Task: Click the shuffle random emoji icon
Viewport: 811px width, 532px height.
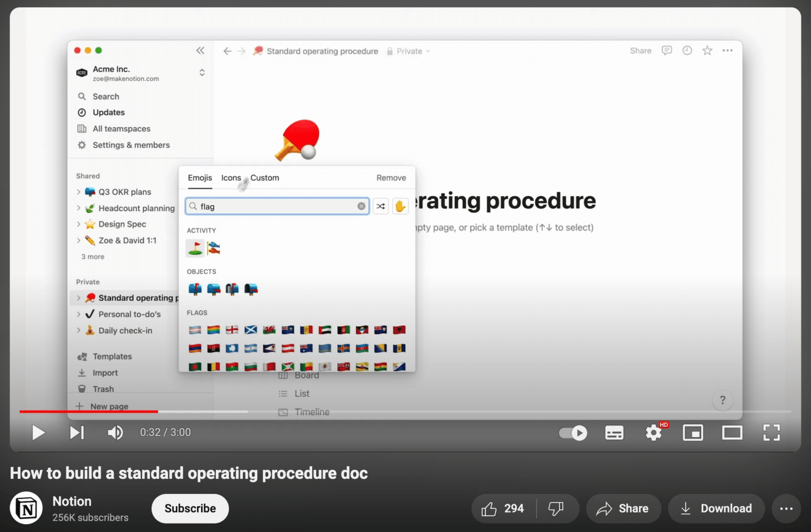Action: (x=381, y=206)
